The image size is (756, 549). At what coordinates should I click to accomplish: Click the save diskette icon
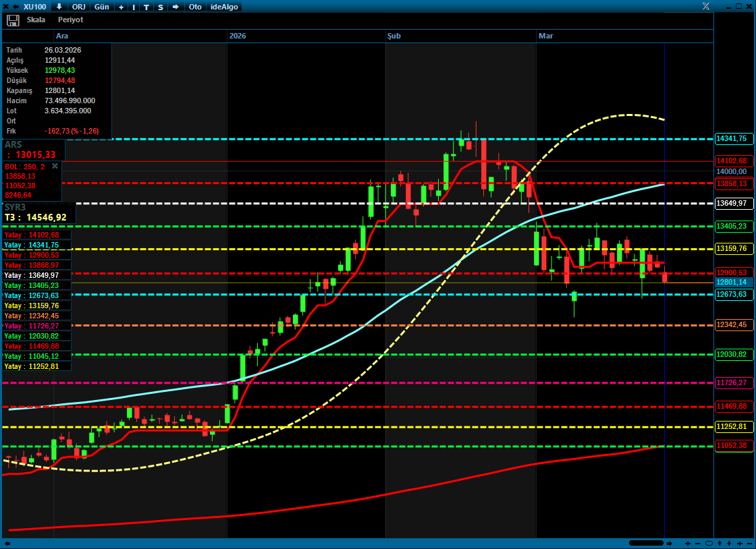(13, 20)
